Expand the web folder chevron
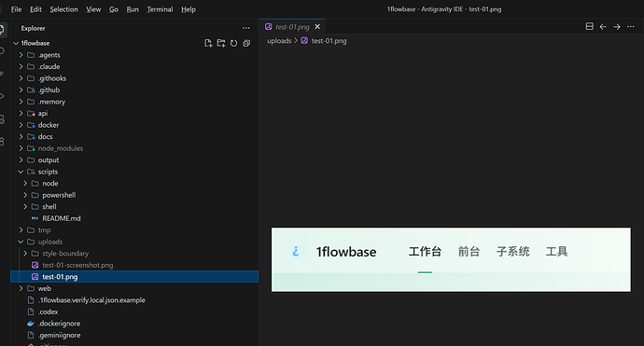 [21, 288]
